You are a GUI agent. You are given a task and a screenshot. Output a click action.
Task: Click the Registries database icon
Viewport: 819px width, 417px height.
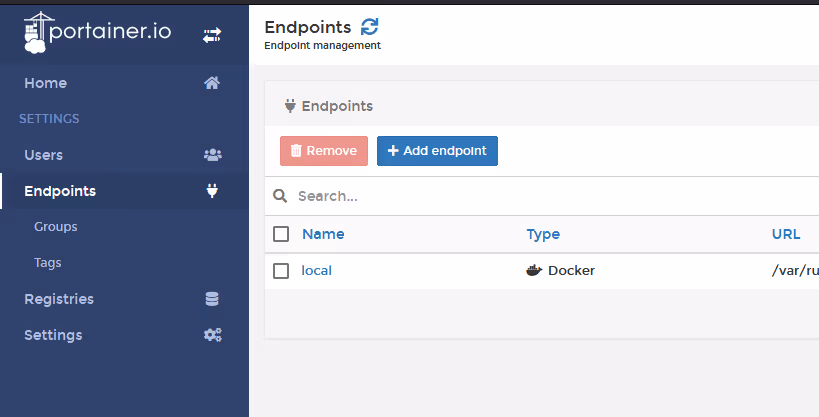pyautogui.click(x=212, y=299)
